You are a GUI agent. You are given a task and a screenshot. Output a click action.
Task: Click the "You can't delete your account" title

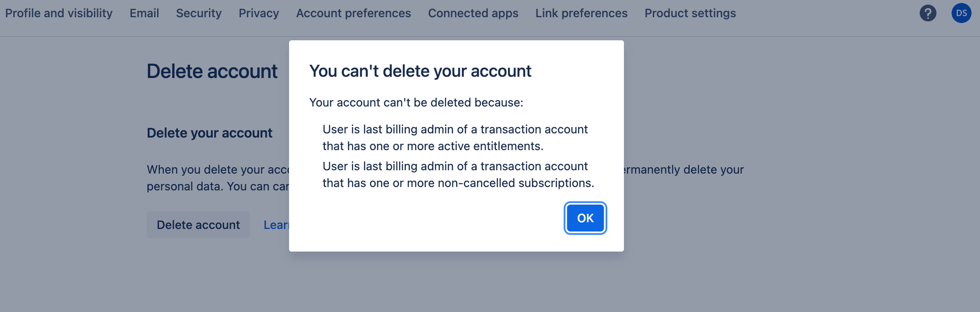[420, 71]
